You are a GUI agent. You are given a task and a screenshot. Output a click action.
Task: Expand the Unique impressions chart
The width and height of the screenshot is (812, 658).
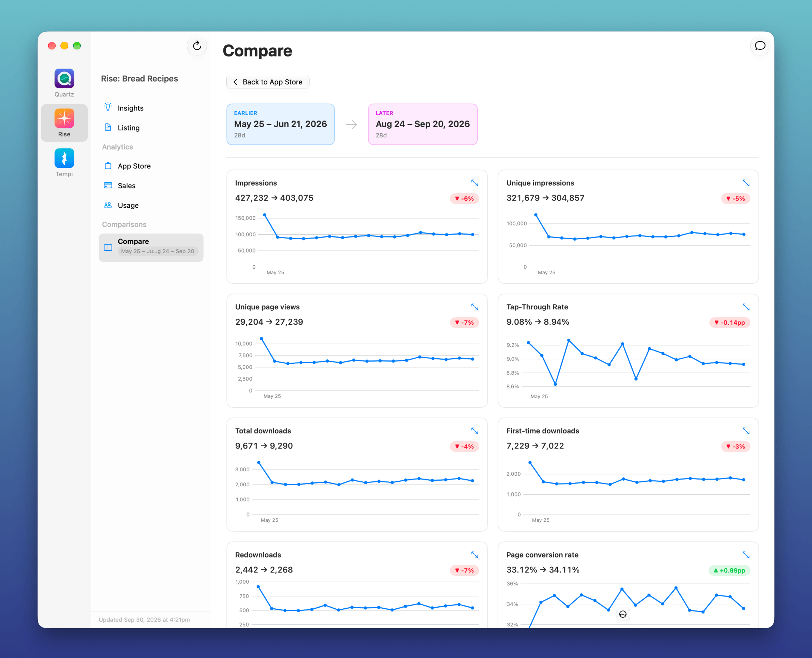[x=746, y=183]
